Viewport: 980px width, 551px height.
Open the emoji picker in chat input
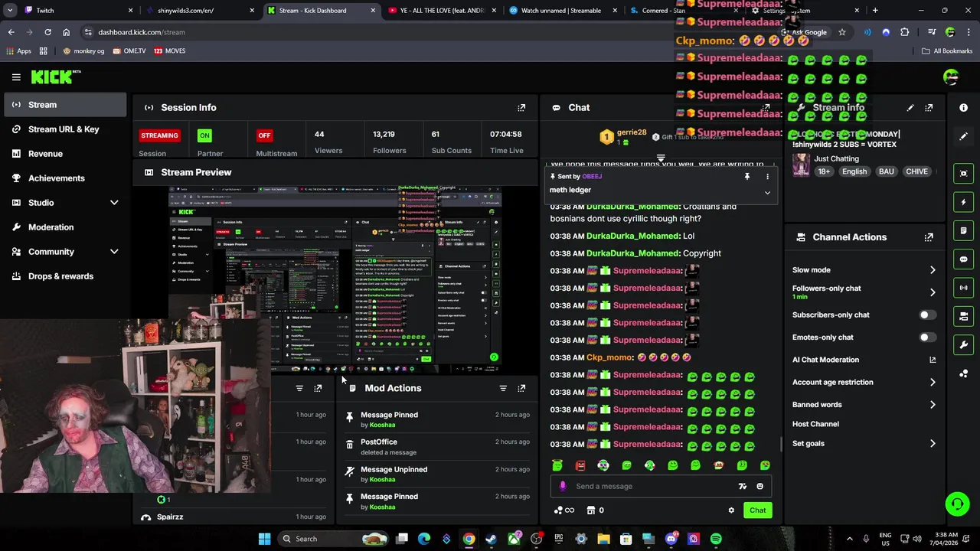pyautogui.click(x=759, y=486)
